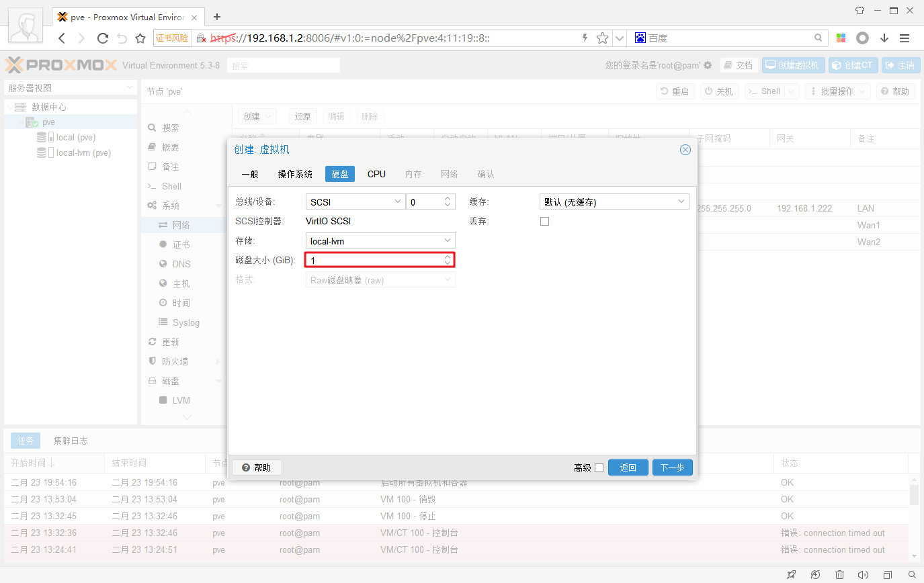Click the browser address bar URL
The width and height of the screenshot is (924, 583).
[349, 38]
